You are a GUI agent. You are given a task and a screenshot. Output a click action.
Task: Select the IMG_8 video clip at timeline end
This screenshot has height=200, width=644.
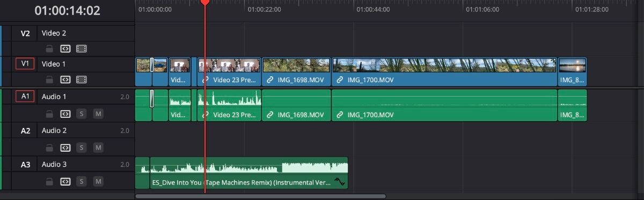click(x=572, y=72)
